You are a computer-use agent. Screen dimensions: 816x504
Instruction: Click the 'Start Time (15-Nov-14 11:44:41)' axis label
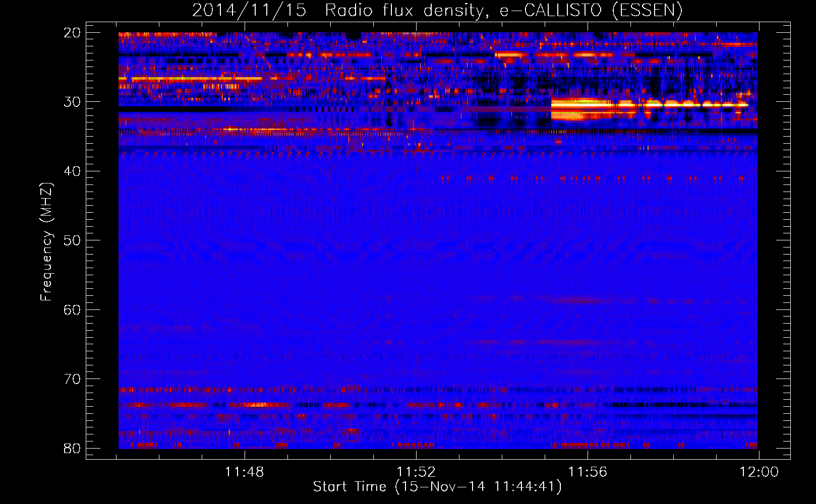(437, 487)
